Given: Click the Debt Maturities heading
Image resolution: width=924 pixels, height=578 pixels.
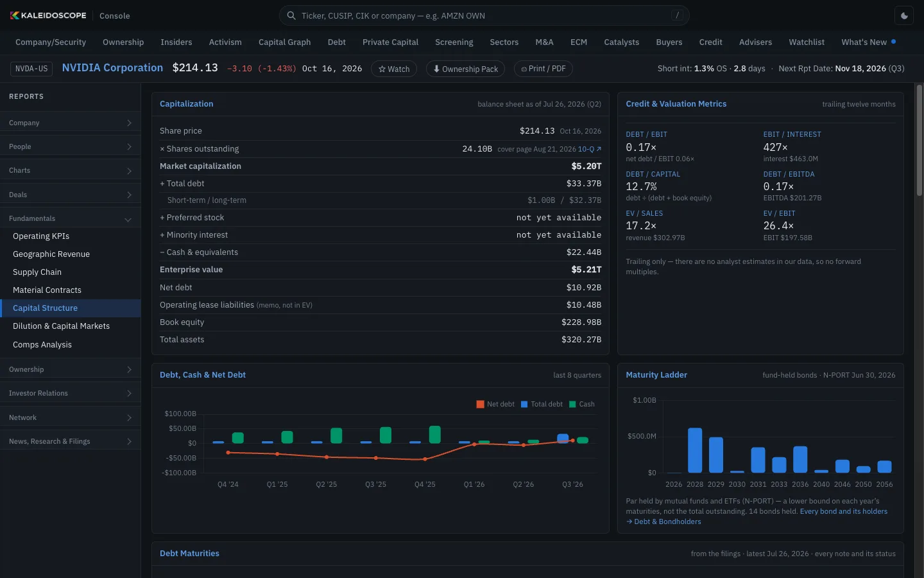Looking at the screenshot, I should [x=189, y=554].
